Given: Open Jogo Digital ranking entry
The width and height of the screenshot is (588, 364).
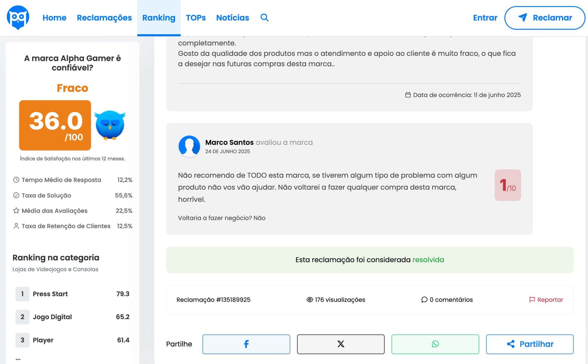Looking at the screenshot, I should tap(52, 317).
